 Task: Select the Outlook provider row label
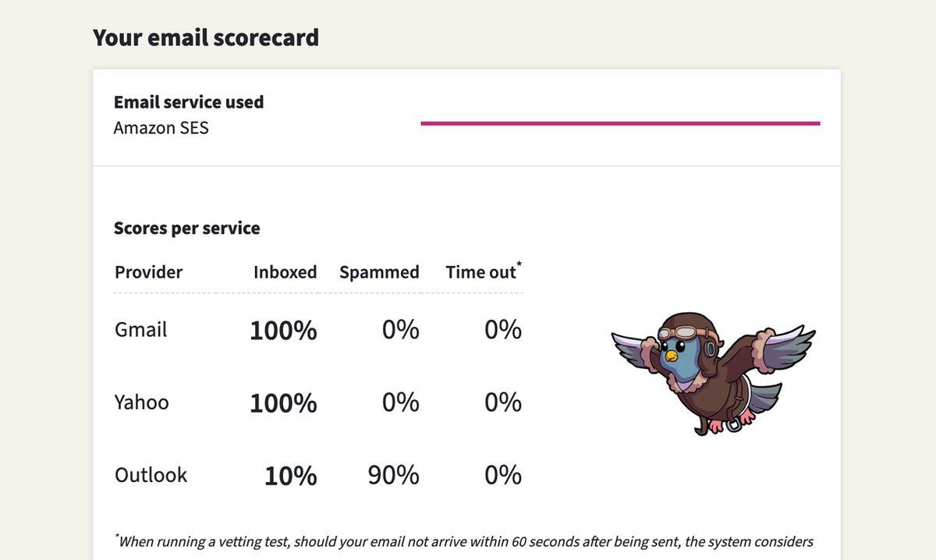[151, 475]
